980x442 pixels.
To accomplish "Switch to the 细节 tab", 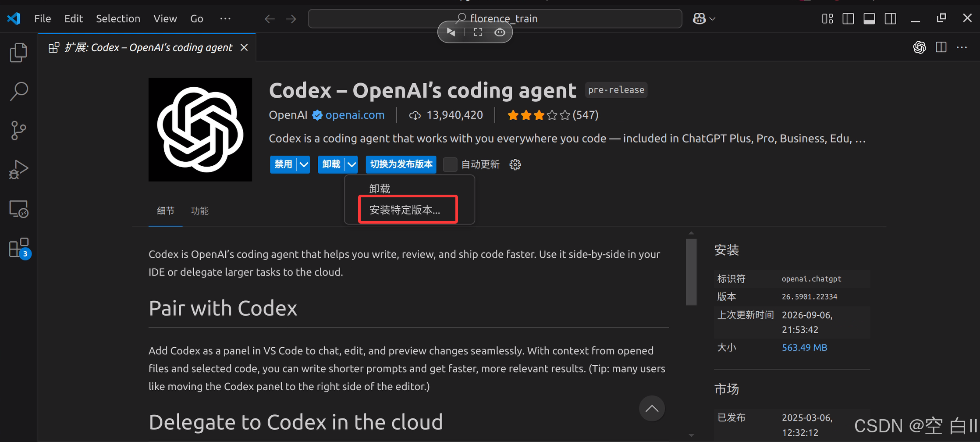I will (x=166, y=211).
